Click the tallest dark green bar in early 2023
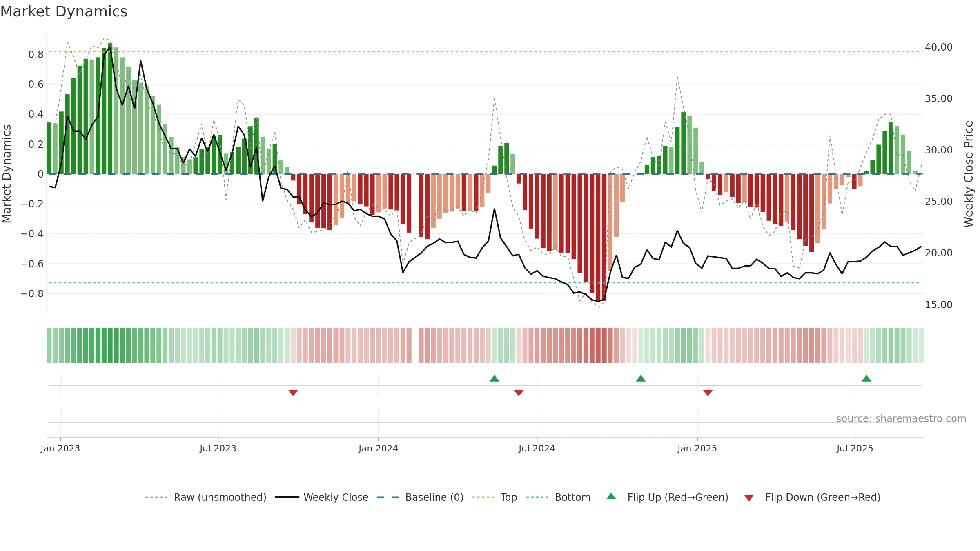Image resolution: width=980 pixels, height=551 pixels. (x=110, y=109)
